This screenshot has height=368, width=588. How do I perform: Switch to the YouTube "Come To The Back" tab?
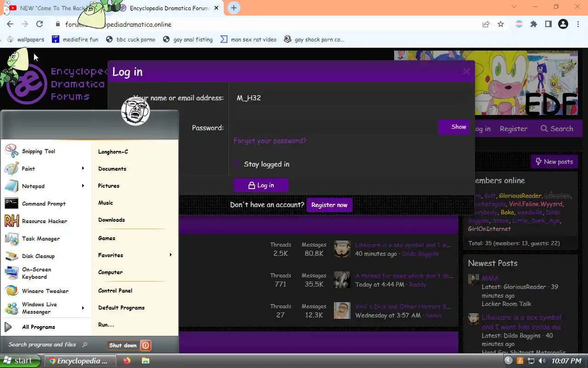click(52, 8)
